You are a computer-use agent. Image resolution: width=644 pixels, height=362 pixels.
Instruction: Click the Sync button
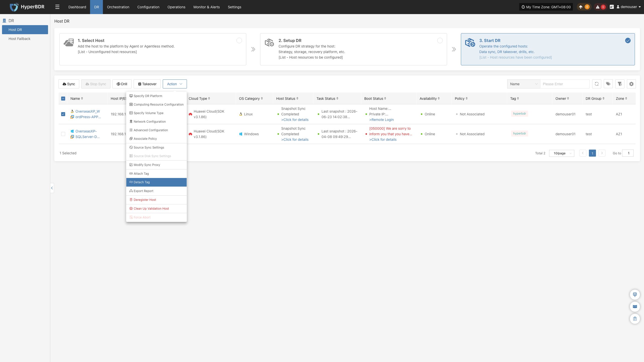pos(69,84)
